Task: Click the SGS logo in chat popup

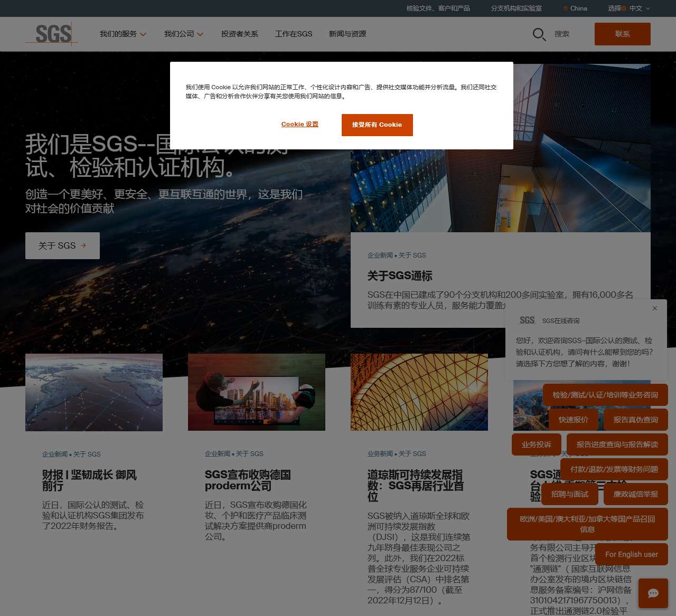Action: [527, 320]
